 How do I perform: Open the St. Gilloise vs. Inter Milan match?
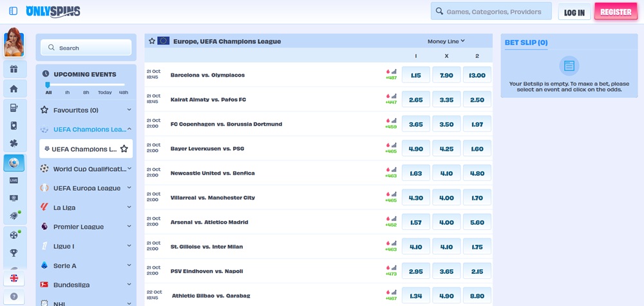[x=207, y=247]
